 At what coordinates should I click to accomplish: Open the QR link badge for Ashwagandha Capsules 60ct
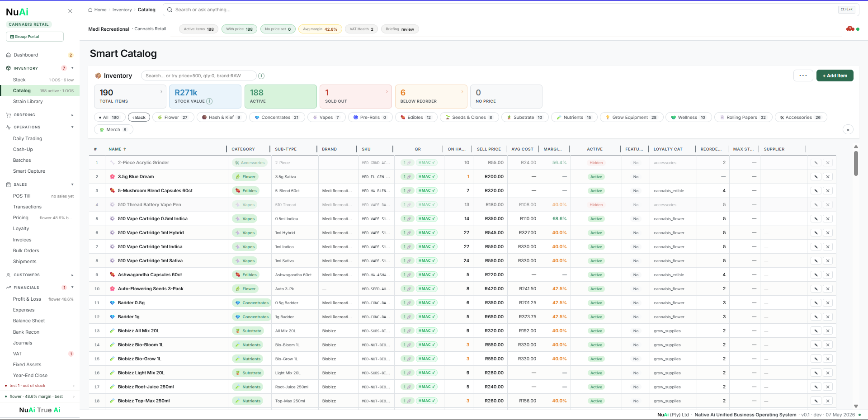click(407, 275)
